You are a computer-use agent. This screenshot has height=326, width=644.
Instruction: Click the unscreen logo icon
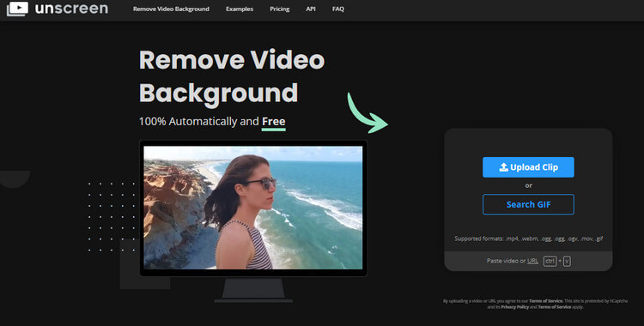click(x=17, y=9)
